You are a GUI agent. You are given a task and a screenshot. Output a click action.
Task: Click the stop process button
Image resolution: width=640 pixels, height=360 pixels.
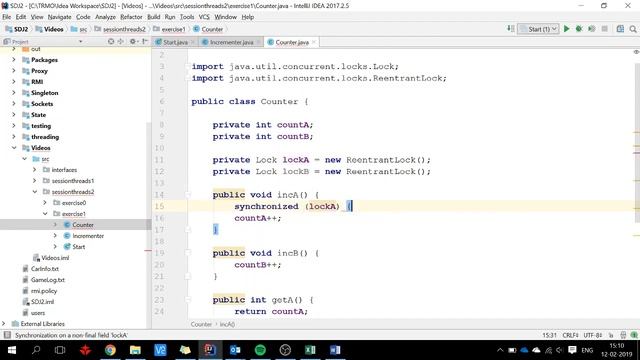[x=604, y=29]
